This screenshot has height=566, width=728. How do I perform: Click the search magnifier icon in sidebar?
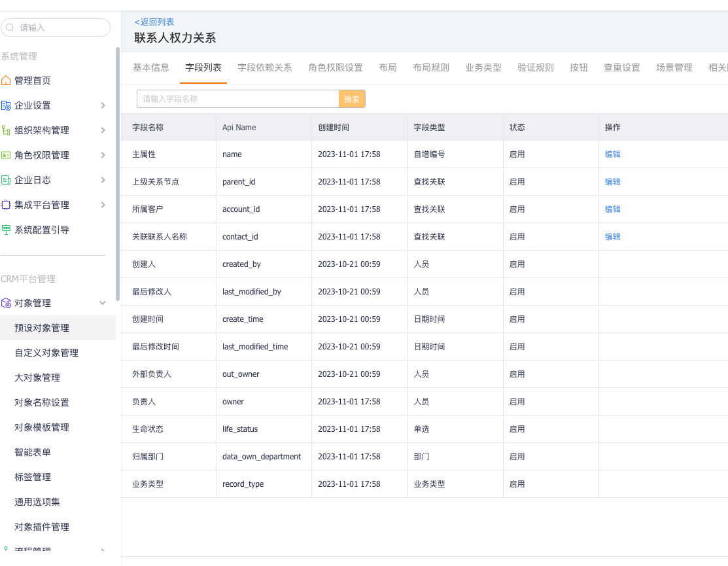click(10, 27)
